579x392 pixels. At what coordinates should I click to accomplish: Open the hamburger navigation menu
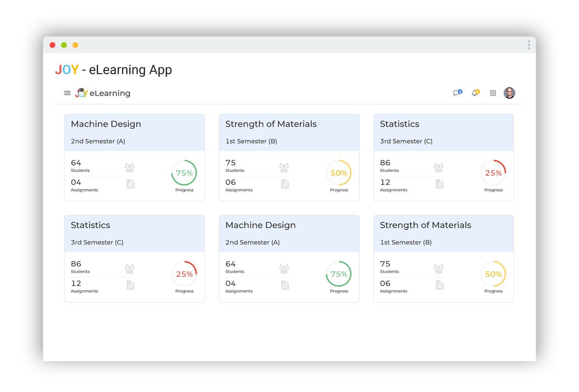pos(67,93)
